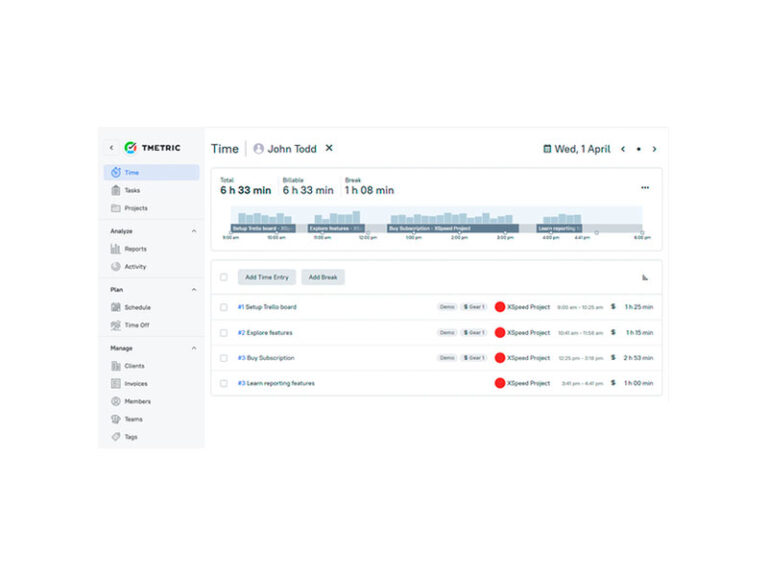Click the 1 h 00 min duration

coord(639,383)
